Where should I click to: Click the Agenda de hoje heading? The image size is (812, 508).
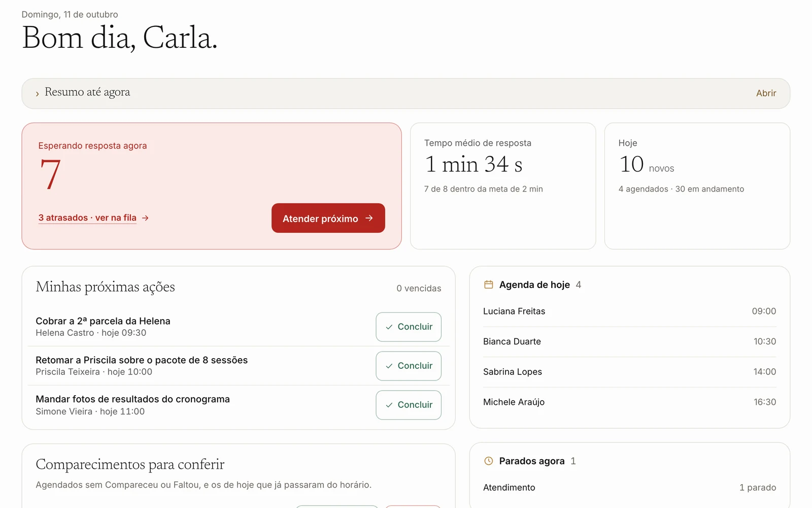click(x=534, y=284)
